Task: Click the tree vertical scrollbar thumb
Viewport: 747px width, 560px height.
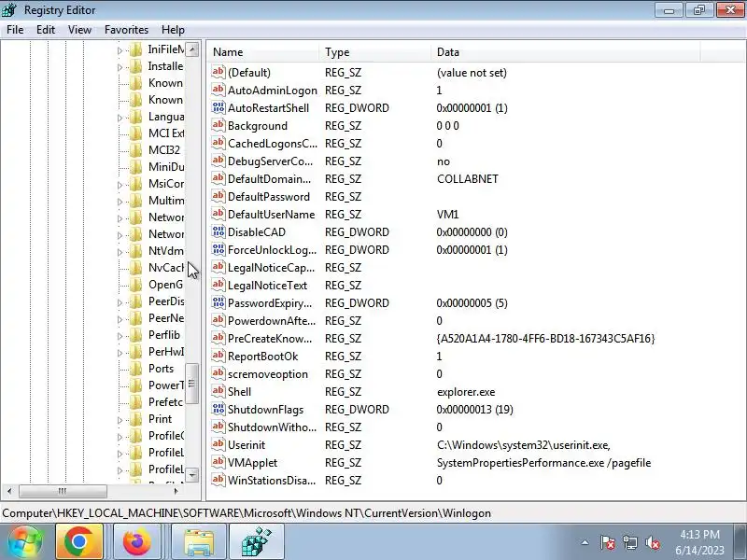Action: [x=192, y=384]
